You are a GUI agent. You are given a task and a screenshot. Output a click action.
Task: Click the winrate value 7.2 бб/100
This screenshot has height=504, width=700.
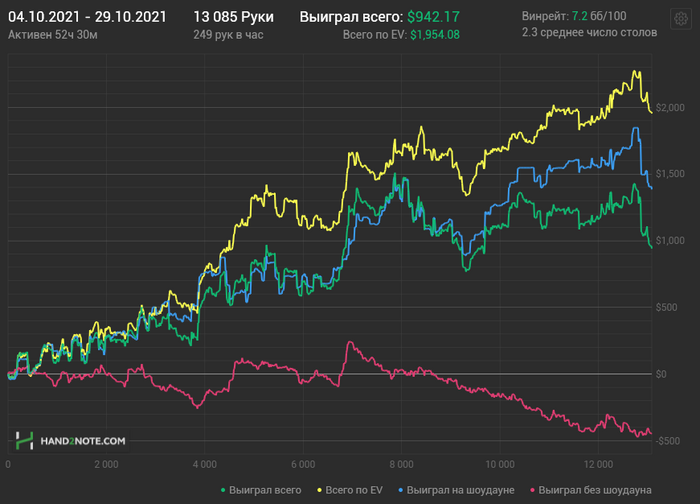coord(599,16)
